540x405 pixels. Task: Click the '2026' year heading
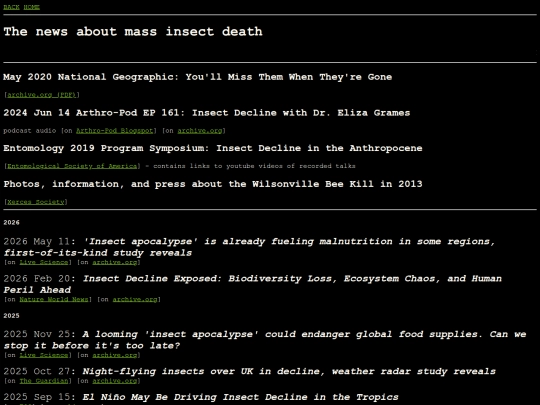(x=11, y=223)
